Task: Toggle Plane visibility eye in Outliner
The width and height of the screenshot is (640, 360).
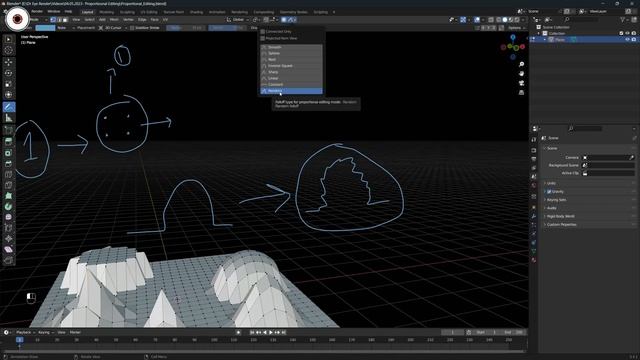Action: click(627, 40)
